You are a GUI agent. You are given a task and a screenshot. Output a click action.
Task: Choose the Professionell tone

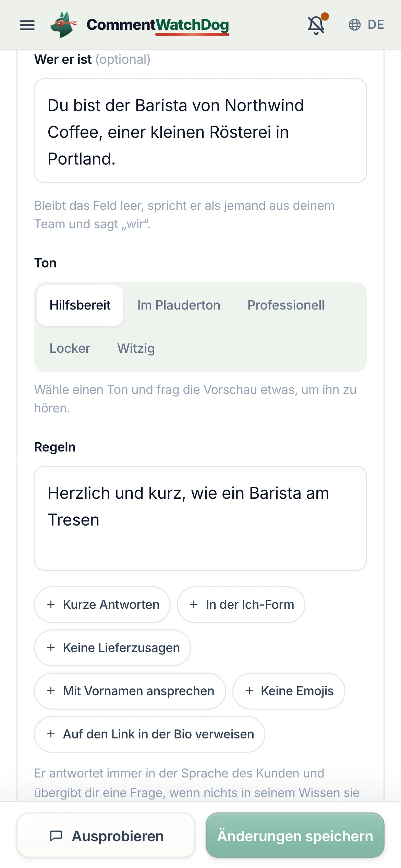286,305
